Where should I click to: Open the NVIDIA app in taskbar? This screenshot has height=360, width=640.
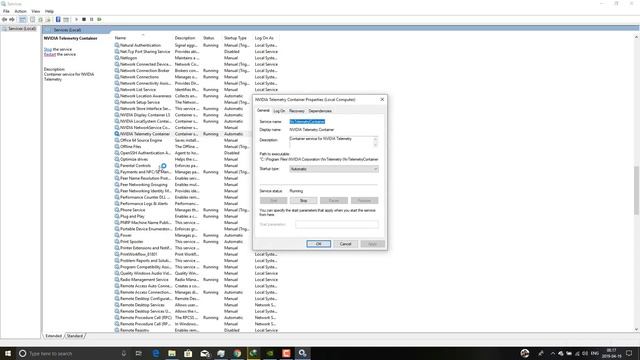pyautogui.click(x=270, y=353)
